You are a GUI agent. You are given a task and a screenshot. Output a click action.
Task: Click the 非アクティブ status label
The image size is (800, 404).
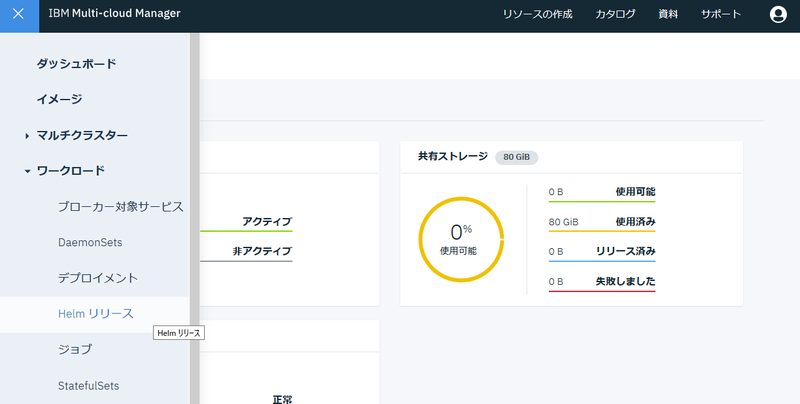[x=262, y=251]
